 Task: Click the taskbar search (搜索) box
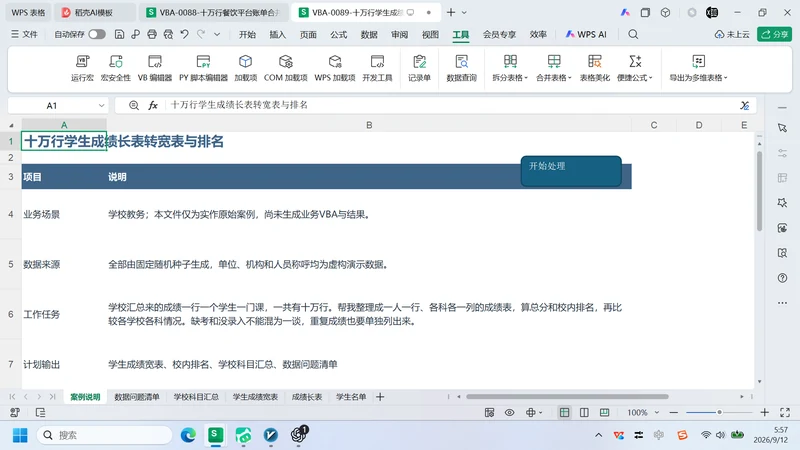(x=105, y=435)
